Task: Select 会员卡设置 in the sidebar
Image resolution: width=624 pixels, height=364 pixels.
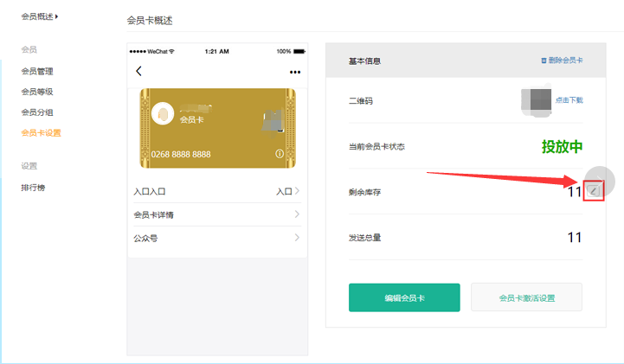Action: 41,133
